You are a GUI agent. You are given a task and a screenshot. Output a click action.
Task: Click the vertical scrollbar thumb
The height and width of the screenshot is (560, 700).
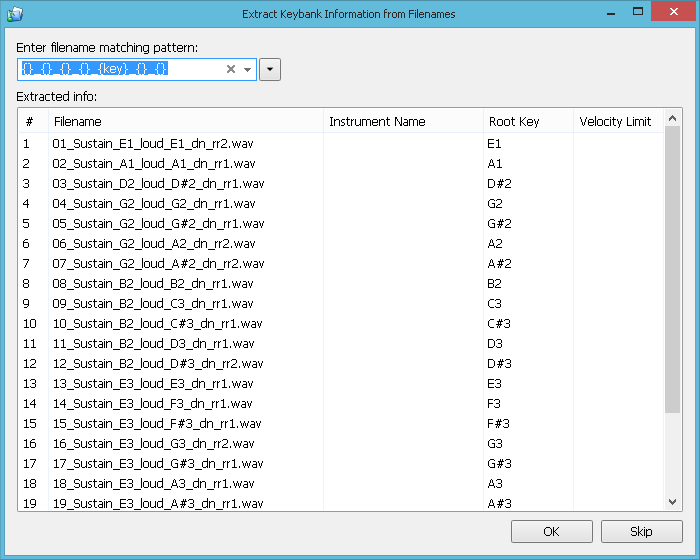pos(672,269)
